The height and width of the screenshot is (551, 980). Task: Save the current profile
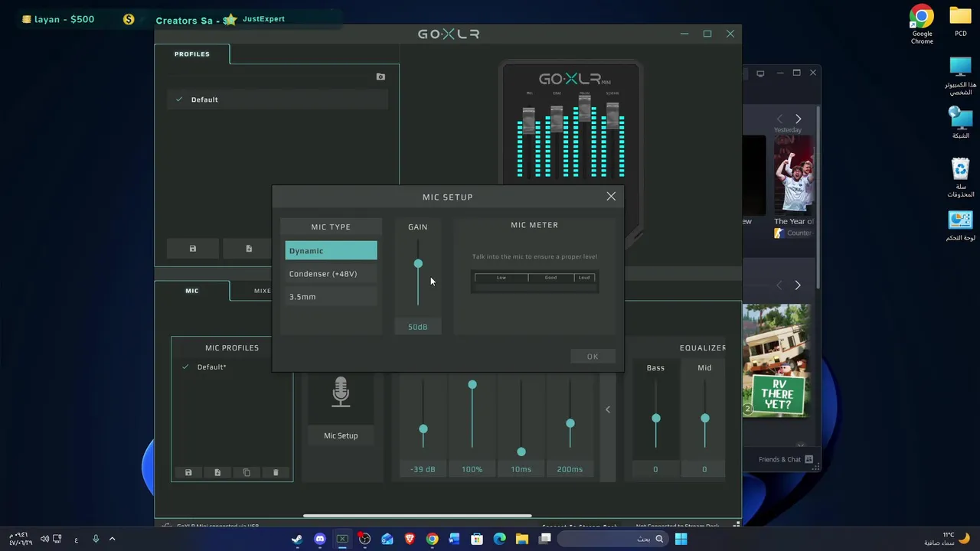point(193,249)
